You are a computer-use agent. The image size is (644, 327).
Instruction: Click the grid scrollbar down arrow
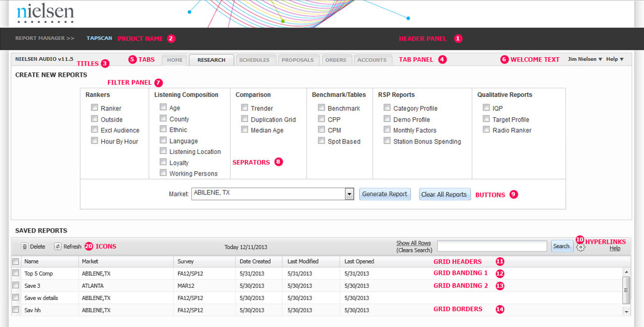(x=626, y=312)
